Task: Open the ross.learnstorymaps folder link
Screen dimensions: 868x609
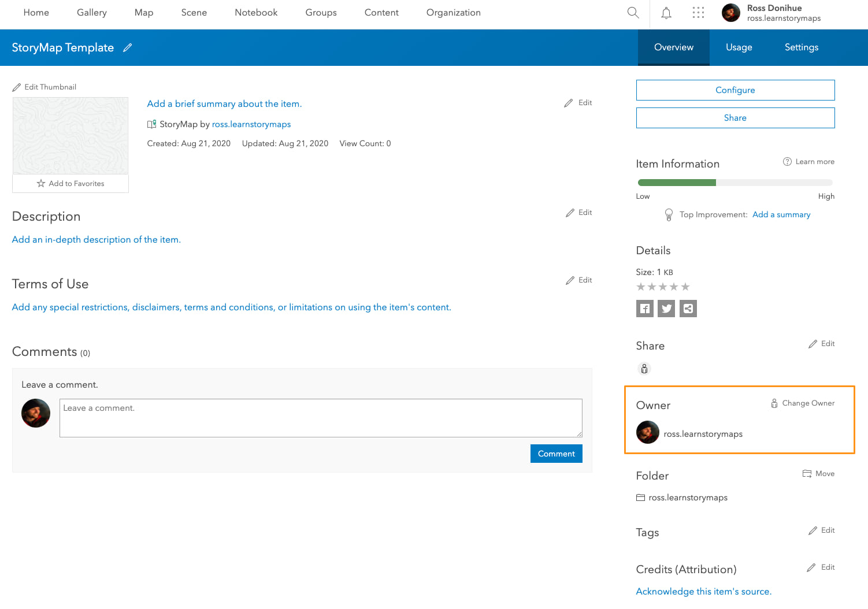Action: [x=688, y=497]
